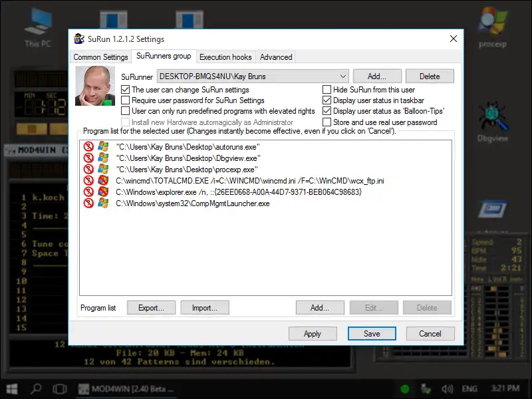The width and height of the screenshot is (532, 399).
Task: Switch to the Common Settings tab
Action: (100, 57)
